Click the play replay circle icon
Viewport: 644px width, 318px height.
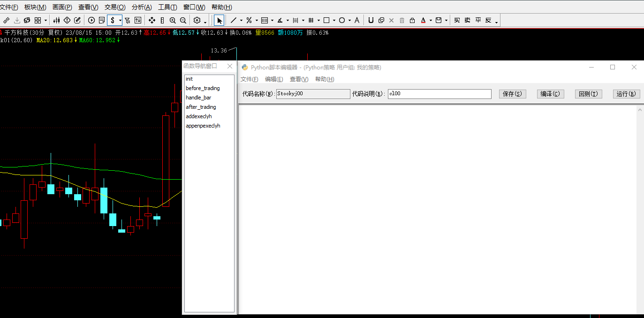tap(91, 20)
